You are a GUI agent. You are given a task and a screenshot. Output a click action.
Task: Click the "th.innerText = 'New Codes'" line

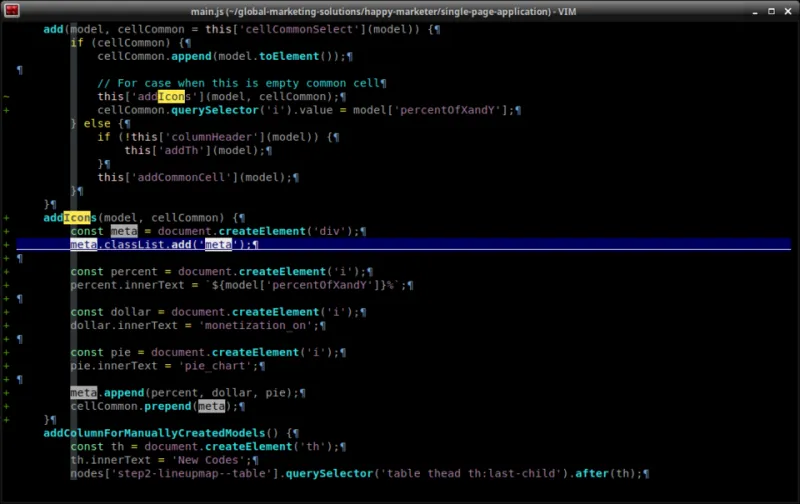click(165, 460)
